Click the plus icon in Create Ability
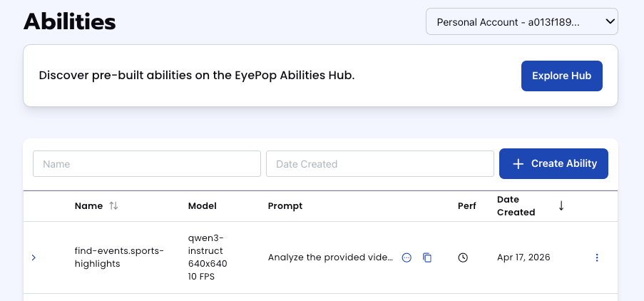The image size is (644, 301). pyautogui.click(x=518, y=163)
